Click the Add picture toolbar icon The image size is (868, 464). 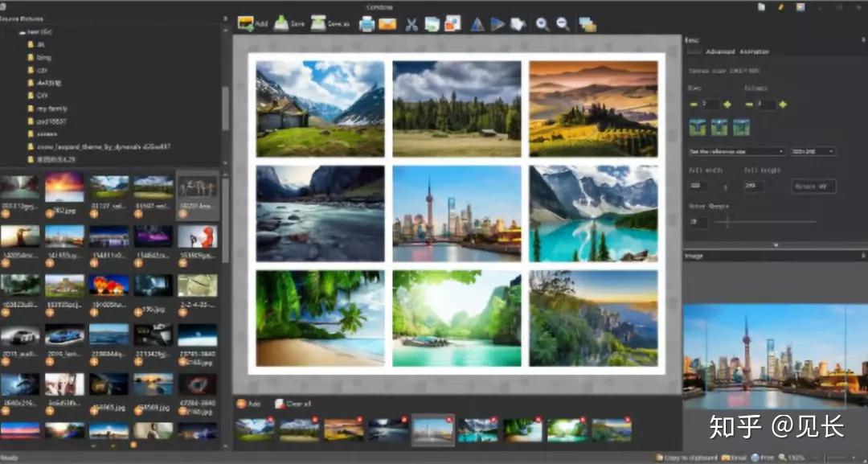pos(246,23)
